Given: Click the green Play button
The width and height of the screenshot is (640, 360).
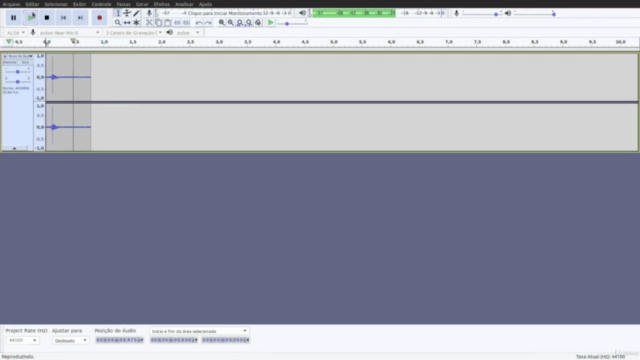Looking at the screenshot, I should point(31,18).
